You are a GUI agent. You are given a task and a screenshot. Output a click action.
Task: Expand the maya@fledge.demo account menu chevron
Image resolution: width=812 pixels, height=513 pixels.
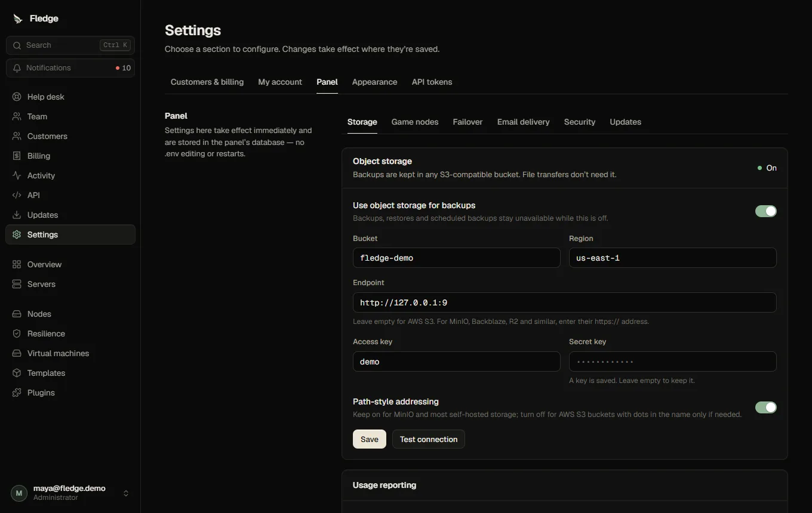126,493
